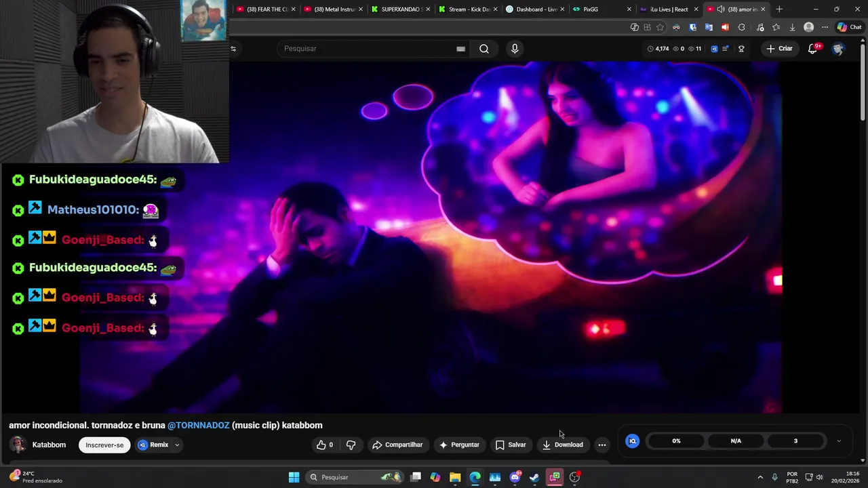Open the @TORNNADOZ channel link
This screenshot has height=488, width=868.
199,425
